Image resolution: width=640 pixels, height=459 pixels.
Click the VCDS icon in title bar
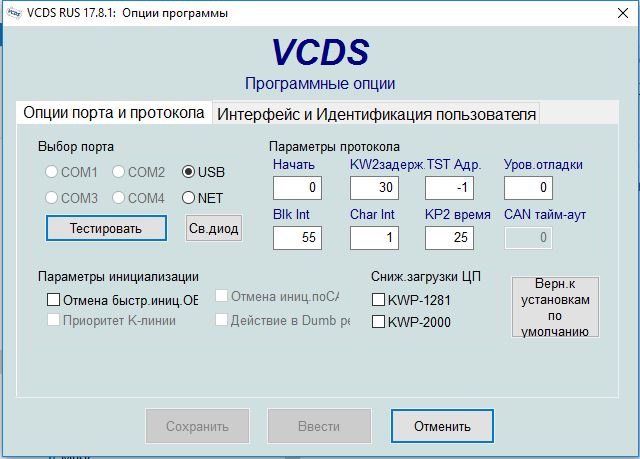[x=14, y=13]
